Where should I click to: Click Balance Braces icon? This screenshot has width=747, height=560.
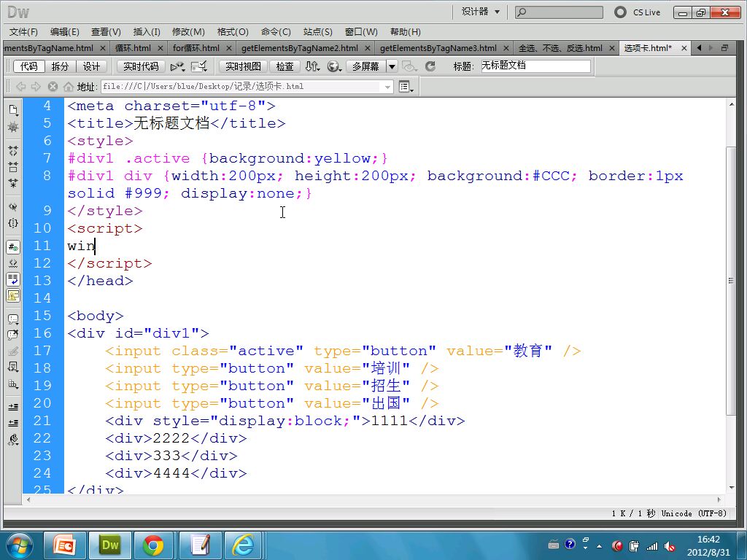(13, 223)
